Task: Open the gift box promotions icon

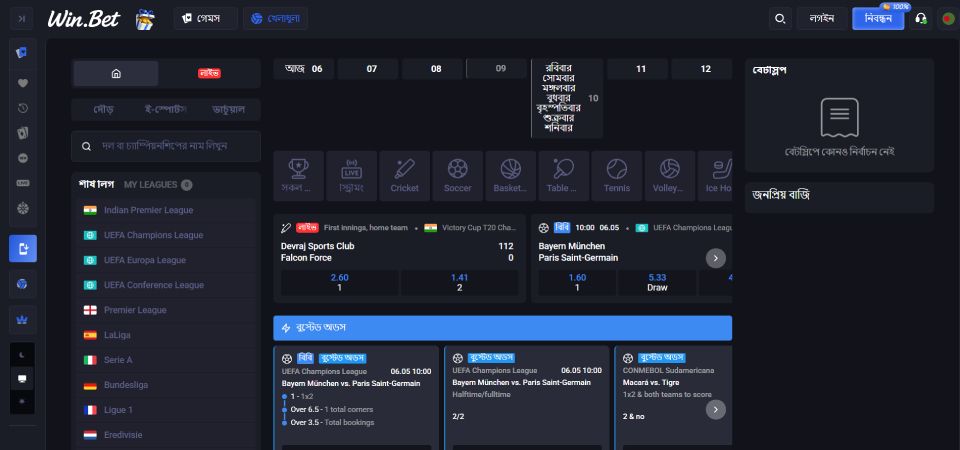Action: pyautogui.click(x=145, y=19)
